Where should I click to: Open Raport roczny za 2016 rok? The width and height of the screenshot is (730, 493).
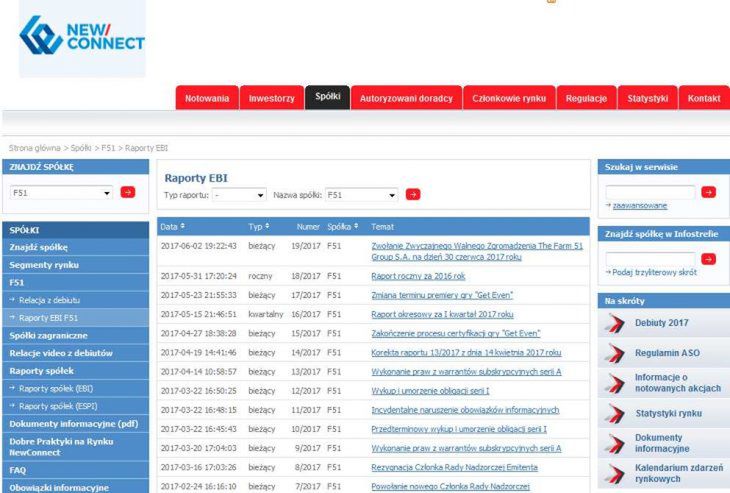pyautogui.click(x=418, y=276)
